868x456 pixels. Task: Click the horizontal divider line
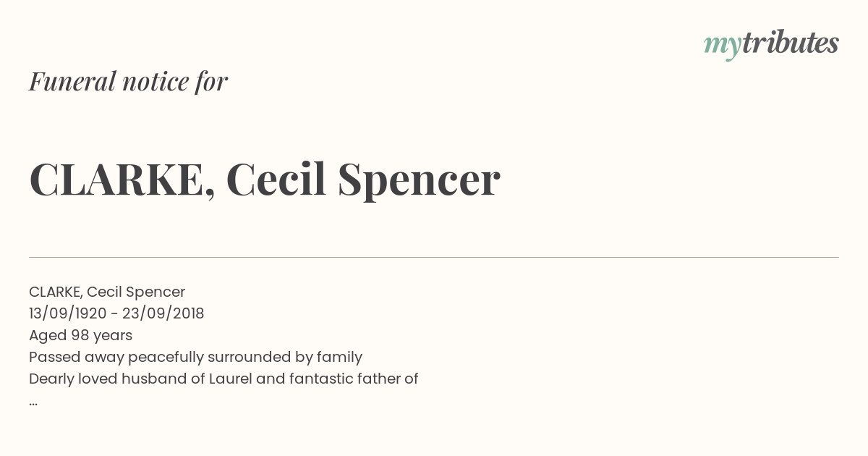434,257
